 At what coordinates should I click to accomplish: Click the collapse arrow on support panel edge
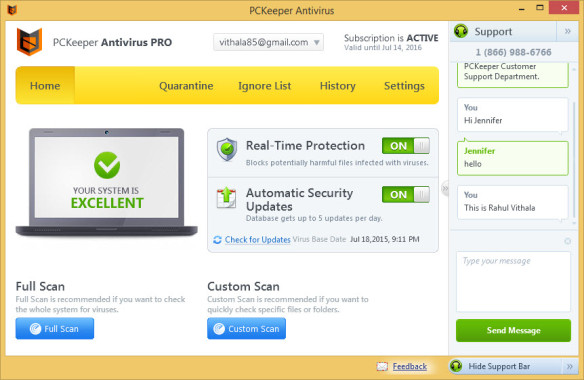pyautogui.click(x=445, y=188)
